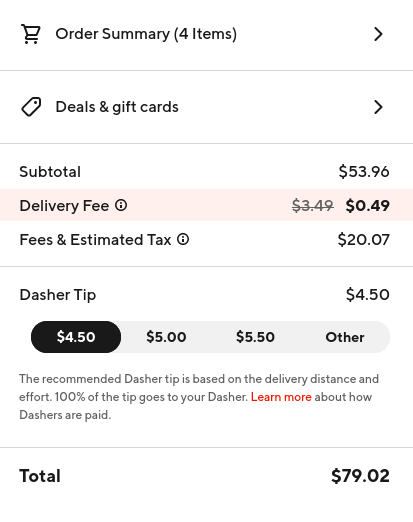
Task: Open Delivery Fee info icon
Action: click(121, 205)
